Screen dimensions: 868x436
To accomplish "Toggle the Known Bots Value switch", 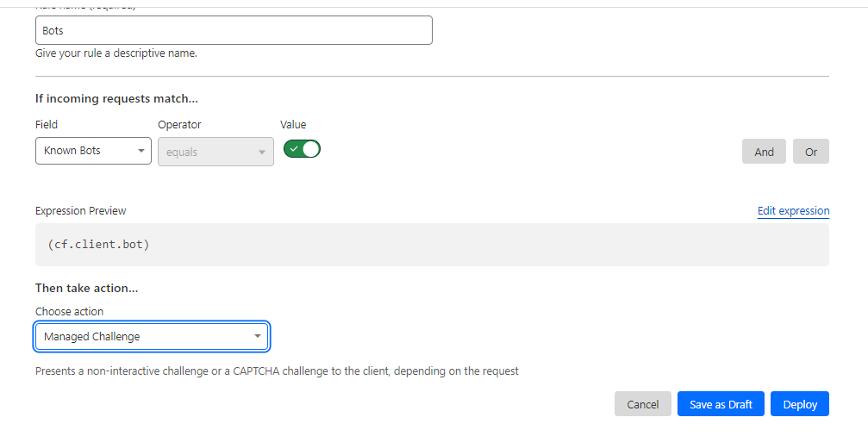I will (303, 149).
